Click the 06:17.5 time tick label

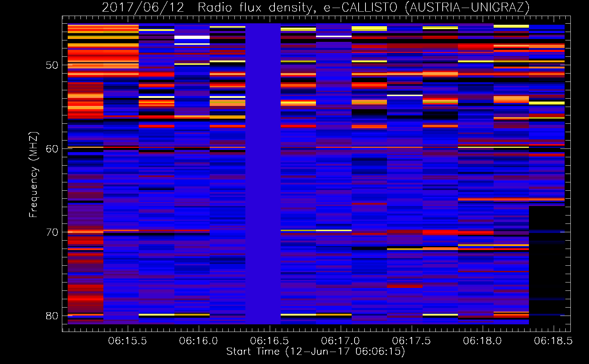[x=411, y=341]
